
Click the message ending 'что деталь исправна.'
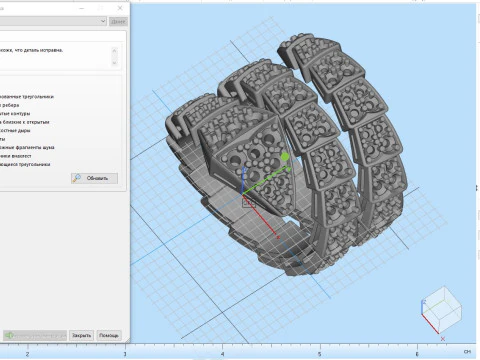tap(32, 50)
